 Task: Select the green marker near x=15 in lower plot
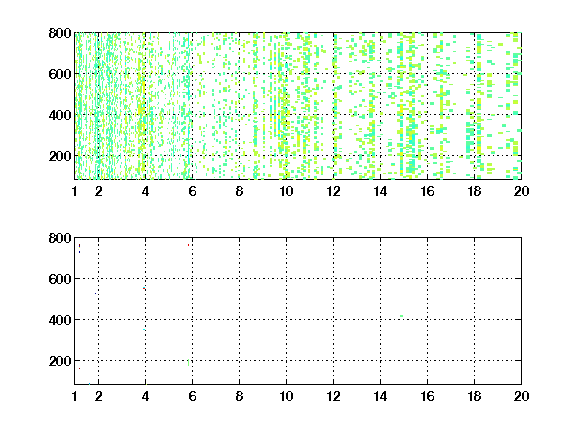click(x=402, y=316)
